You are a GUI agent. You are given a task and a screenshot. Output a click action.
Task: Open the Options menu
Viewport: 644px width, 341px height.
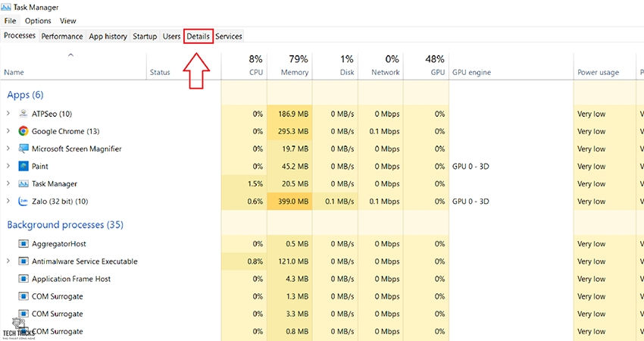tap(38, 20)
